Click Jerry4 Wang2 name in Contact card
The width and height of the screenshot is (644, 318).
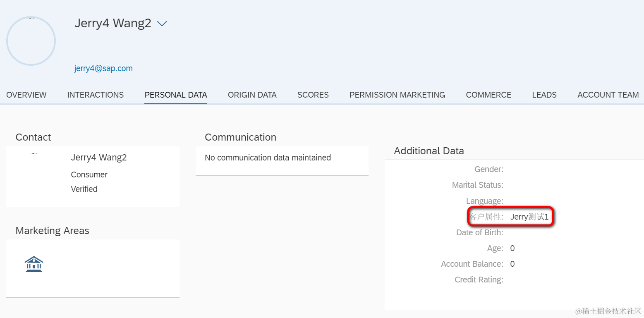[99, 158]
